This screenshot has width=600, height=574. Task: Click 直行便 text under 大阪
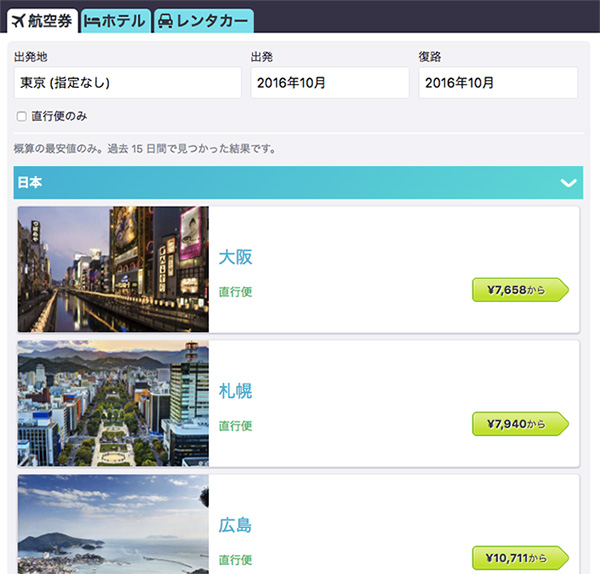click(235, 292)
